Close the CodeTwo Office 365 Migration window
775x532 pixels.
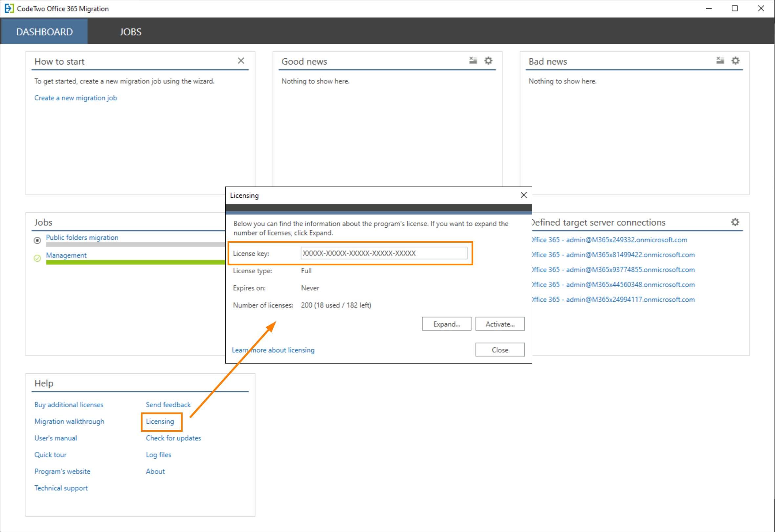coord(761,8)
